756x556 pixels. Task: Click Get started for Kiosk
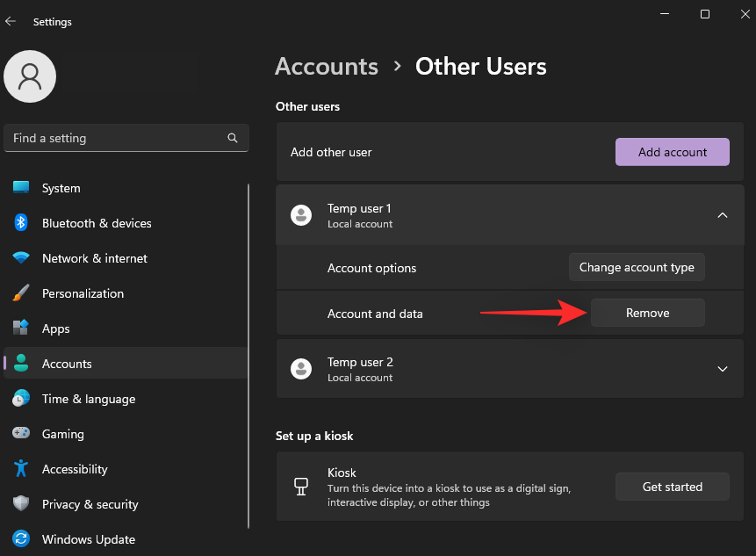672,487
